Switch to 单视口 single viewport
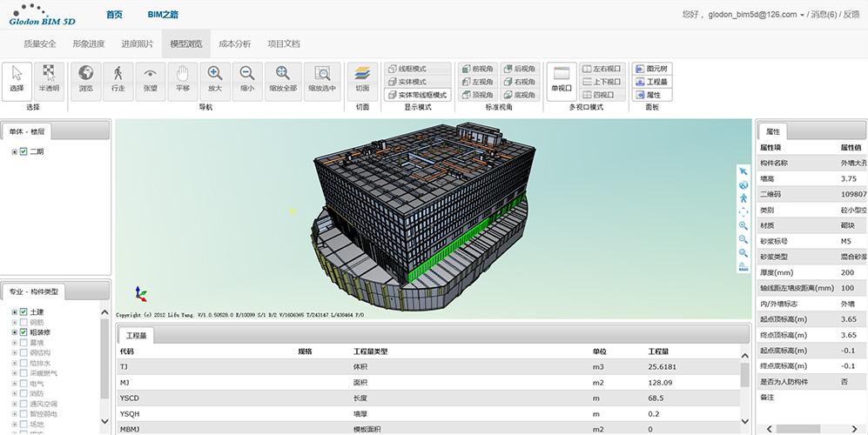868x435 pixels. point(562,79)
